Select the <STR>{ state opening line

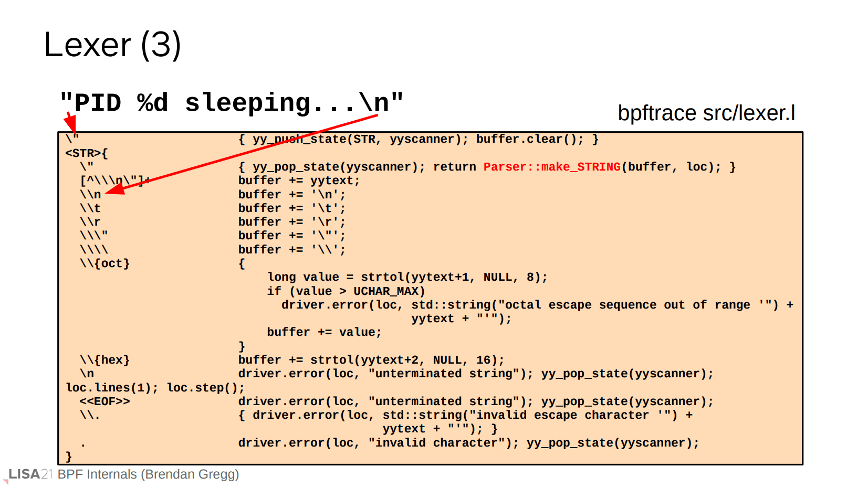point(86,153)
